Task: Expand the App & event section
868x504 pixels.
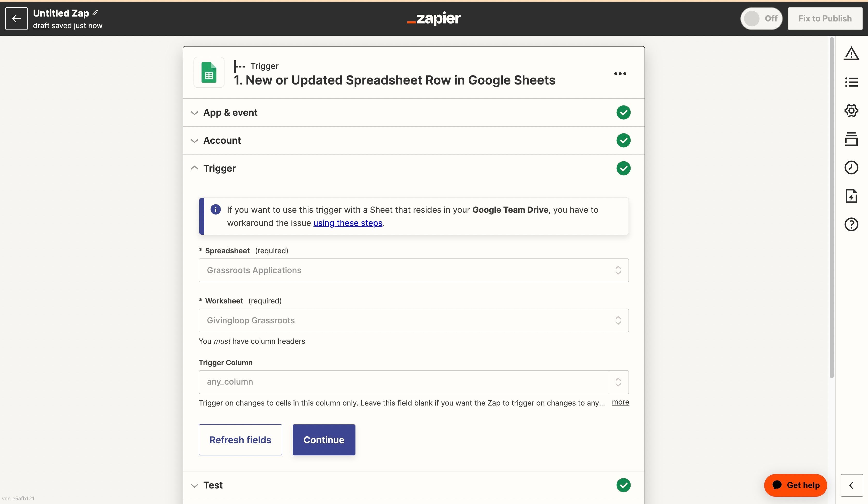Action: (x=194, y=113)
